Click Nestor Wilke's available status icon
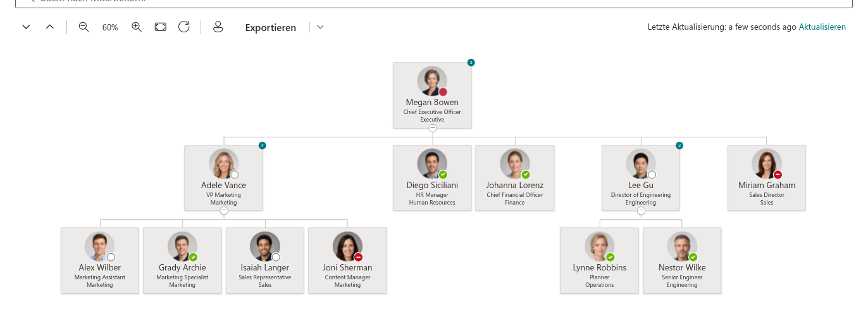The image size is (868, 323). pos(693,257)
